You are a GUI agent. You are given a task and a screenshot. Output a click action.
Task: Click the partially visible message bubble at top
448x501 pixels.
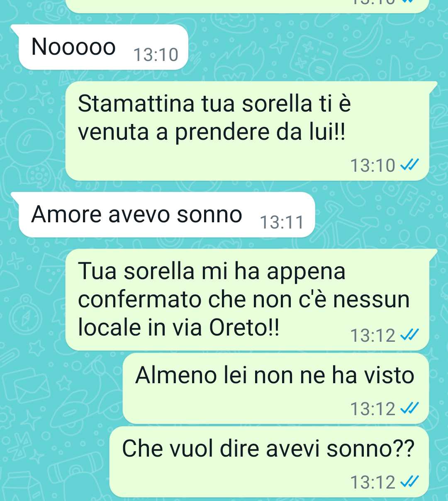247,6
